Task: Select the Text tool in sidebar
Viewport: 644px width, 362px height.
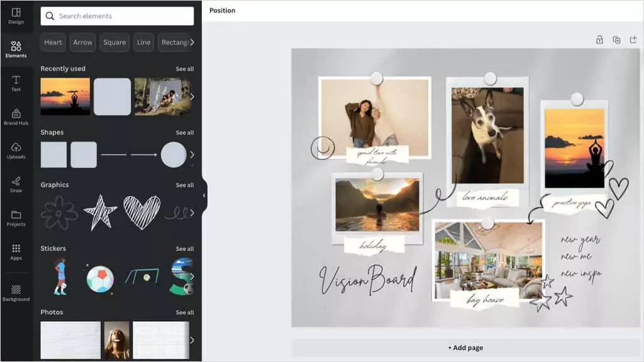Action: click(16, 84)
